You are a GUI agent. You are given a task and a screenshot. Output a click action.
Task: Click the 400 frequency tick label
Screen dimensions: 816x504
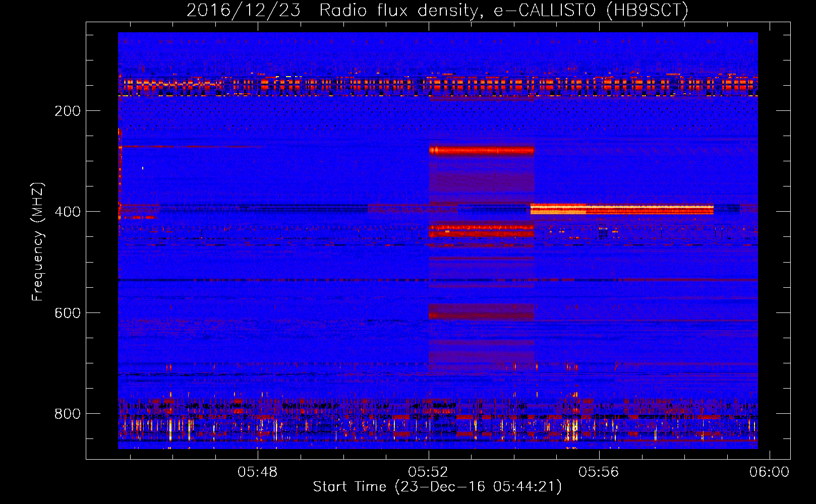click(x=68, y=212)
